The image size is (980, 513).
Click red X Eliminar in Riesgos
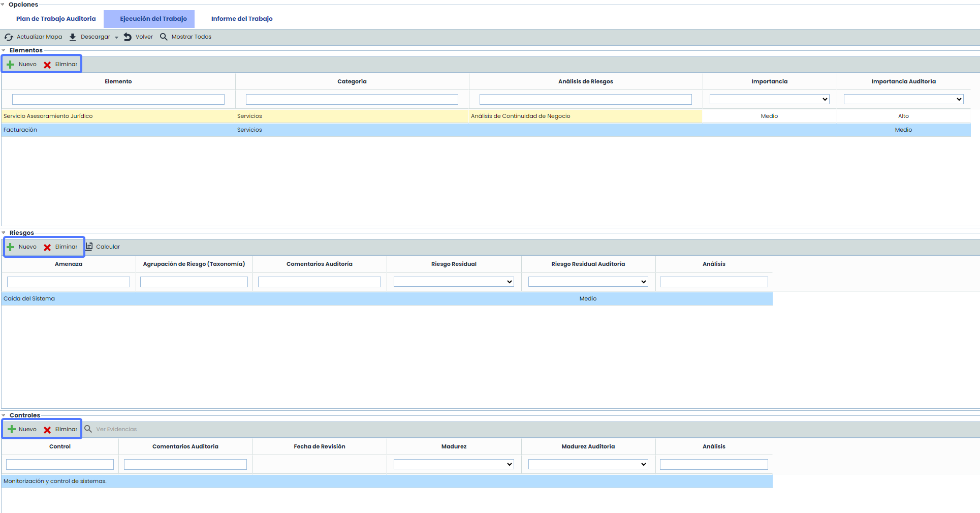pos(47,247)
